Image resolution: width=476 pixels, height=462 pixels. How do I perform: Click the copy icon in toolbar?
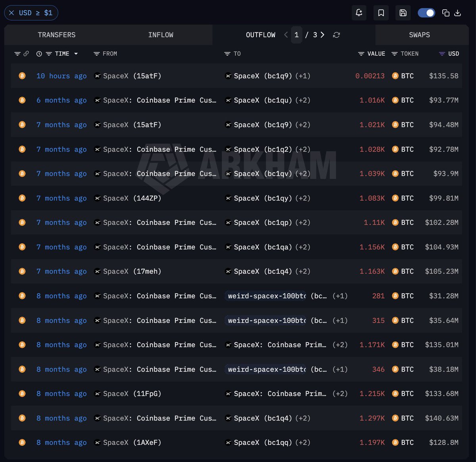[446, 13]
